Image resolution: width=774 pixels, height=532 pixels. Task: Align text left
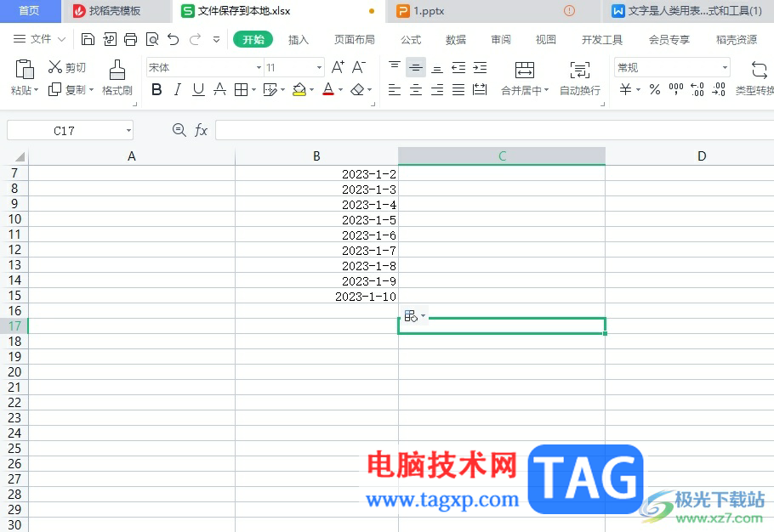coord(395,90)
